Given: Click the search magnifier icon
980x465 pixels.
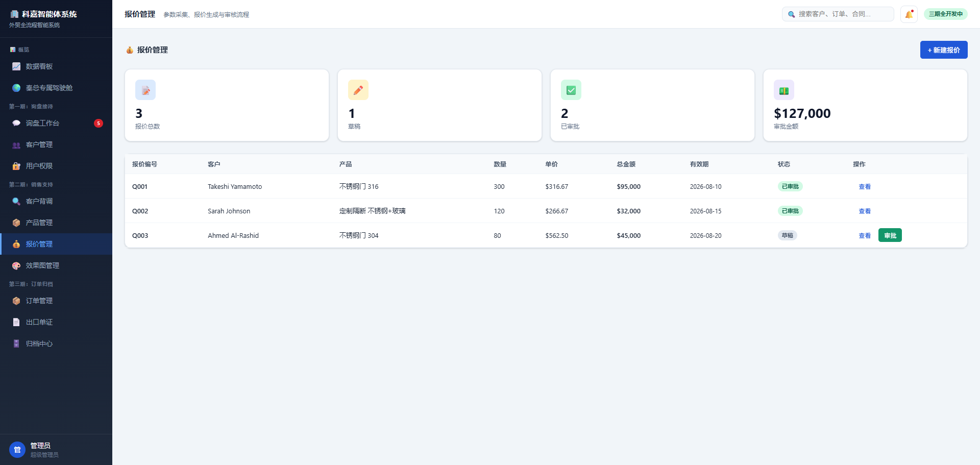Looking at the screenshot, I should click(x=791, y=14).
